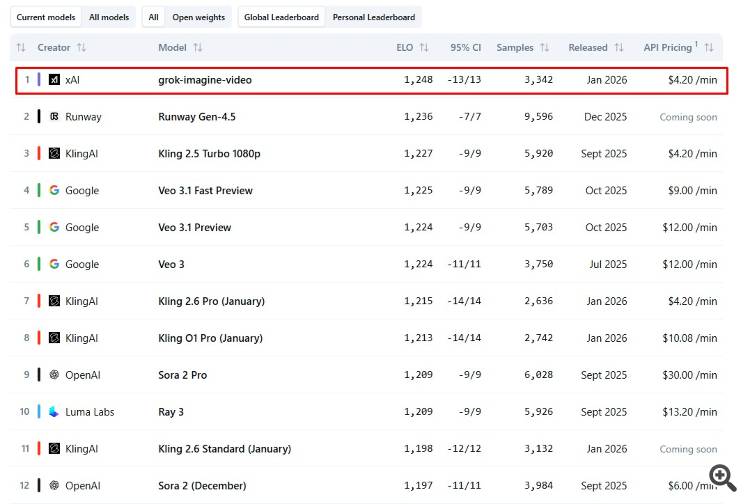The width and height of the screenshot is (750, 504).
Task: Open the Global Leaderboard tab
Action: point(281,17)
